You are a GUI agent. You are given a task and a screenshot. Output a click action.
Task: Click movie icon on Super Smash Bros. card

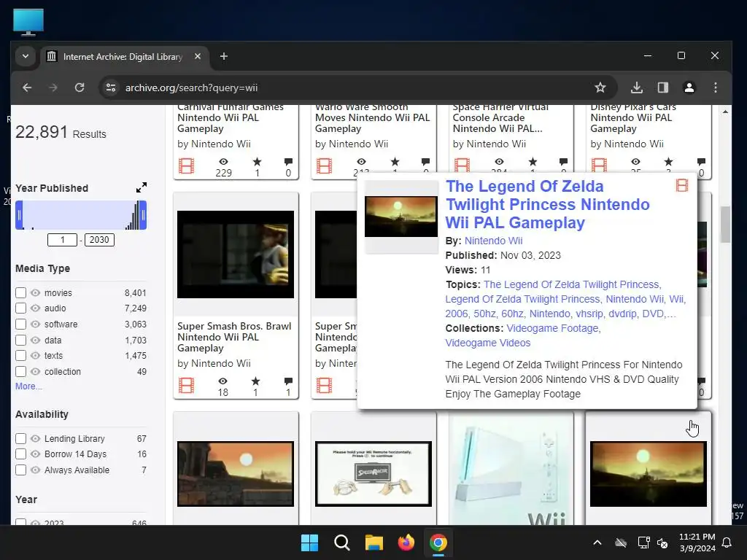tap(186, 385)
